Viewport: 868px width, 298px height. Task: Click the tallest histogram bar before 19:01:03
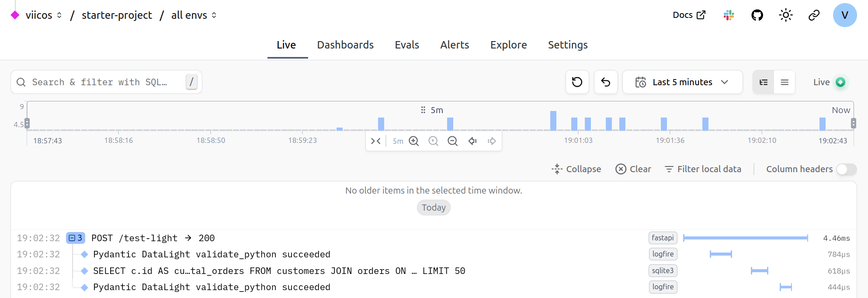tap(553, 121)
